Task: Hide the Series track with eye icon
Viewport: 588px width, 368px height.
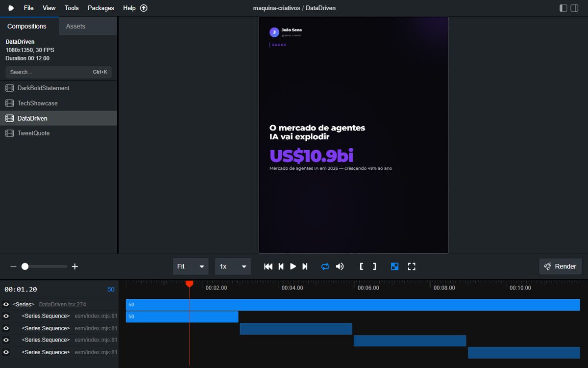Action: 6,305
